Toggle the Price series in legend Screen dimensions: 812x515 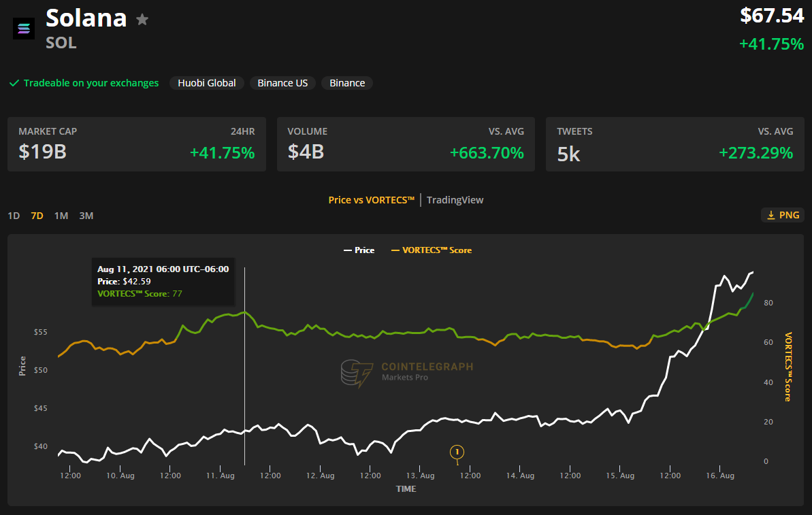(359, 250)
